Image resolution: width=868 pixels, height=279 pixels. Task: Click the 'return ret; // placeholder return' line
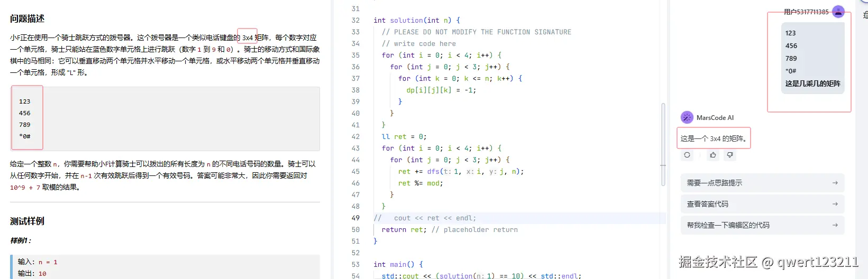click(x=450, y=229)
